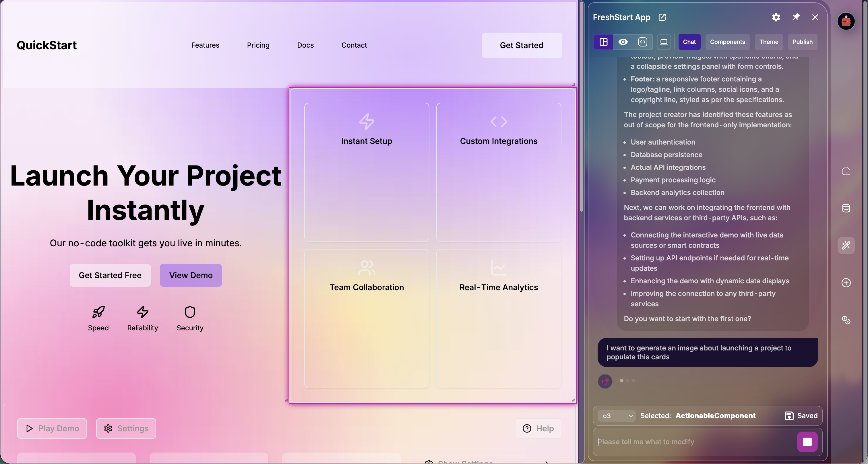Image resolution: width=868 pixels, height=464 pixels.
Task: Click the home sidebar icon
Action: [846, 171]
